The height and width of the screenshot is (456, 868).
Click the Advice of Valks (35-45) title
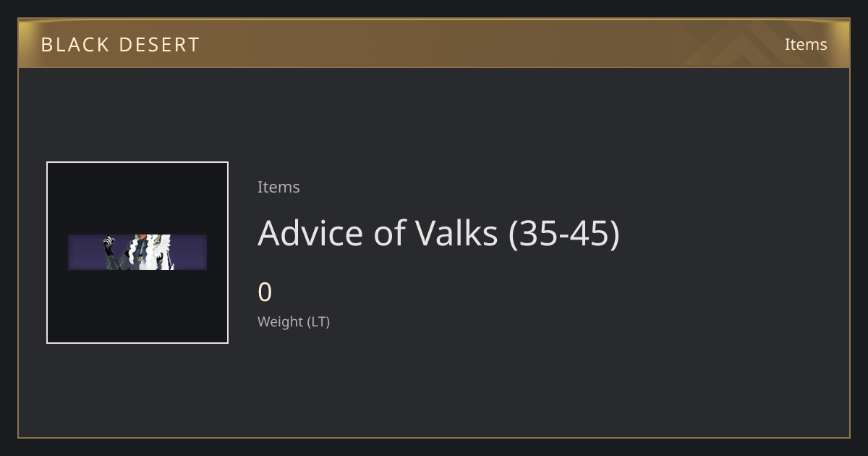tap(438, 233)
